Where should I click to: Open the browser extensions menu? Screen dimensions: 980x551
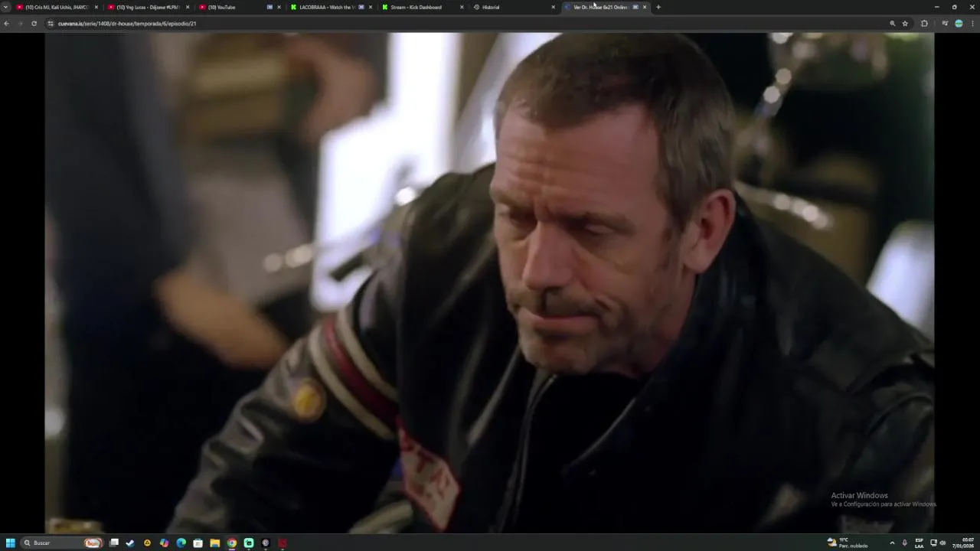(924, 24)
